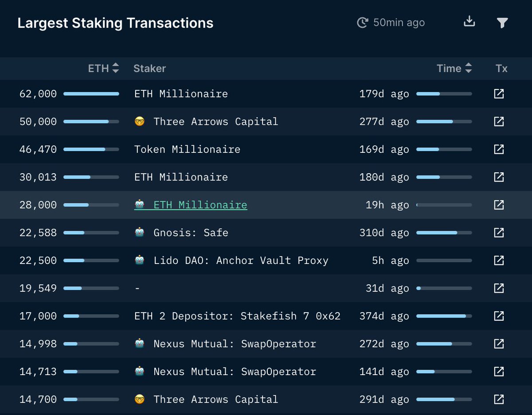
Task: Open transaction link for 50,000 ETH row
Action: (499, 121)
